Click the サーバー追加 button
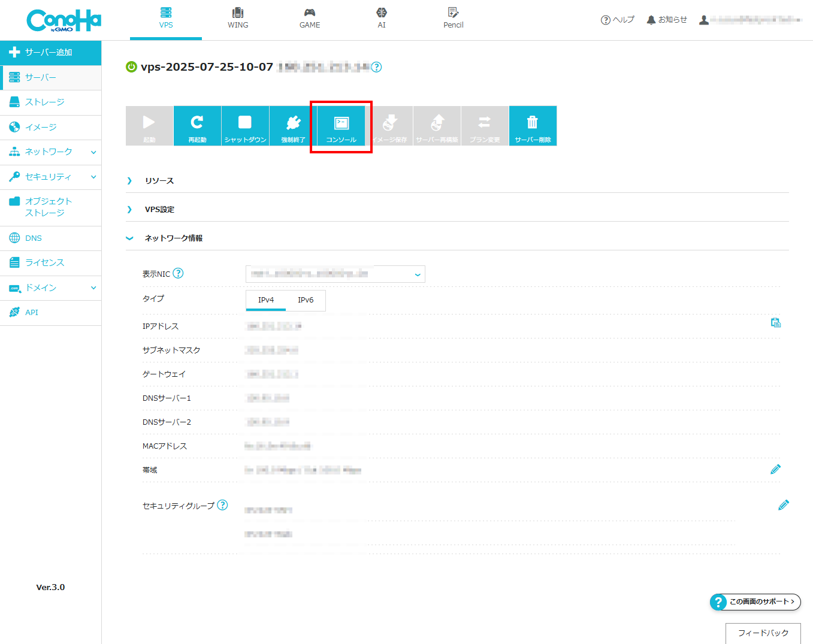 (x=50, y=53)
